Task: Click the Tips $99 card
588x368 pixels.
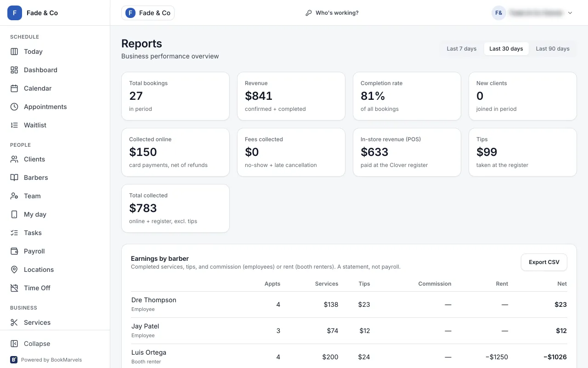Action: click(x=523, y=152)
